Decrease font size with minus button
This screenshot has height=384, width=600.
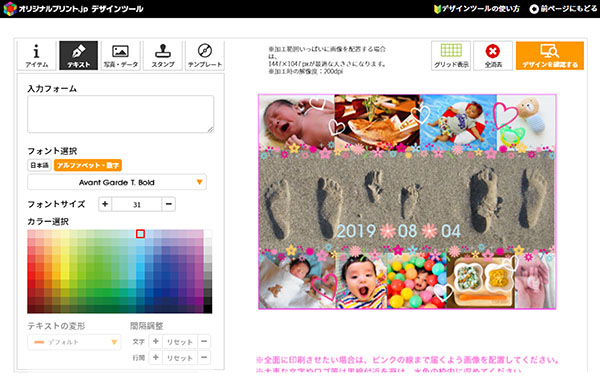click(x=168, y=204)
